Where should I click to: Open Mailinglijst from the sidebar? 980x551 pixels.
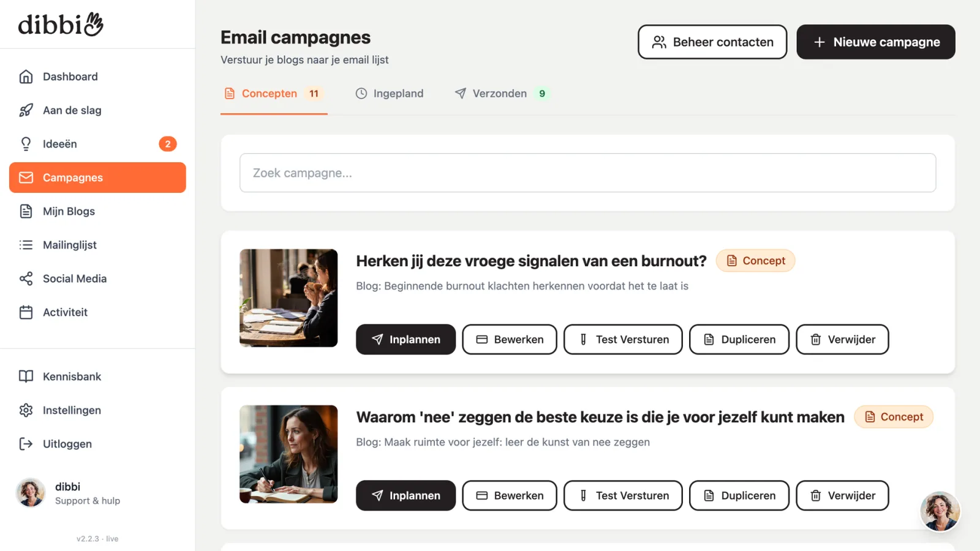click(97, 245)
